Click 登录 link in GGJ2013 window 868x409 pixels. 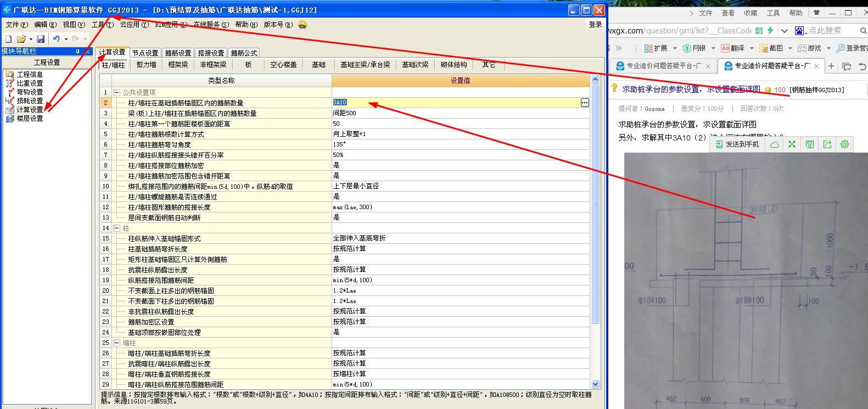tap(595, 25)
